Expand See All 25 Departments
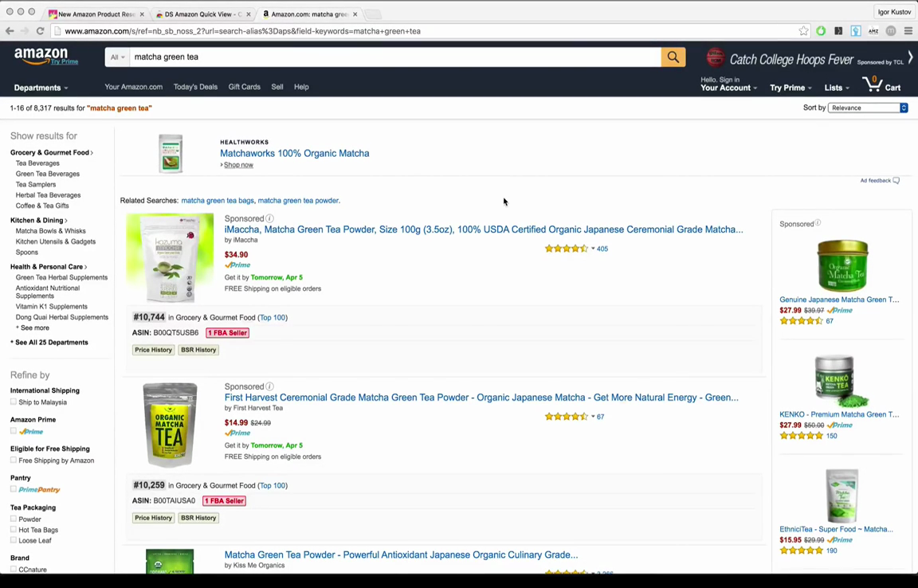Viewport: 918px width, 588px height. [x=49, y=343]
